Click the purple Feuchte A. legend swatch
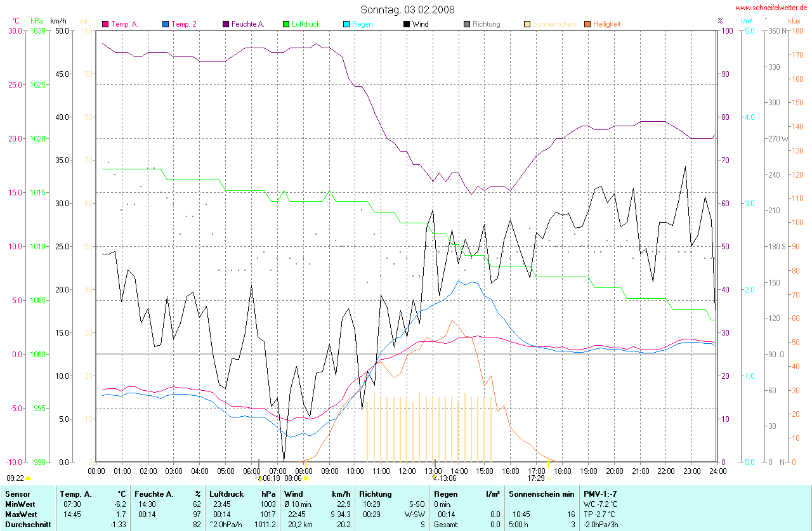Screen dimensions: 812x531 pos(225,24)
